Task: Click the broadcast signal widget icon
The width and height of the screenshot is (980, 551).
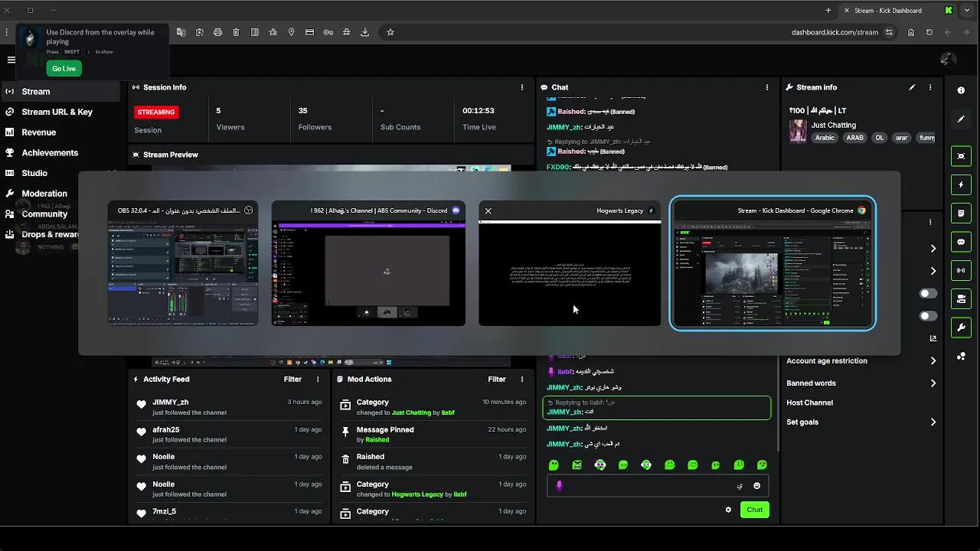Action: pos(961,270)
